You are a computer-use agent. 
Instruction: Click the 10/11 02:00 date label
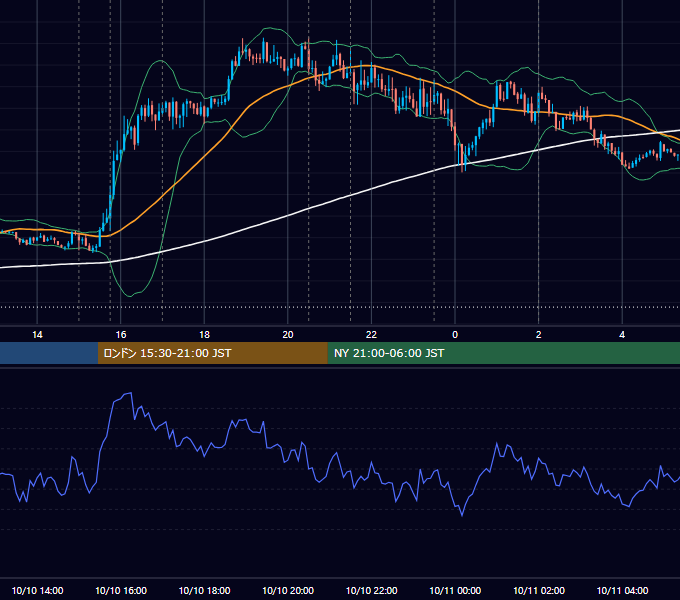tap(539, 590)
